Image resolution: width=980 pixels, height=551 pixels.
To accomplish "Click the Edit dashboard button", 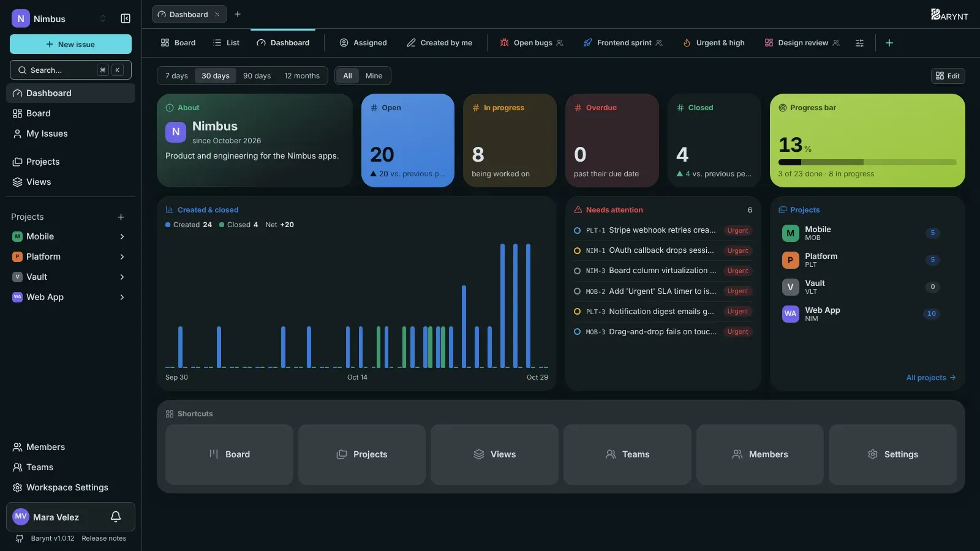I will coord(948,76).
